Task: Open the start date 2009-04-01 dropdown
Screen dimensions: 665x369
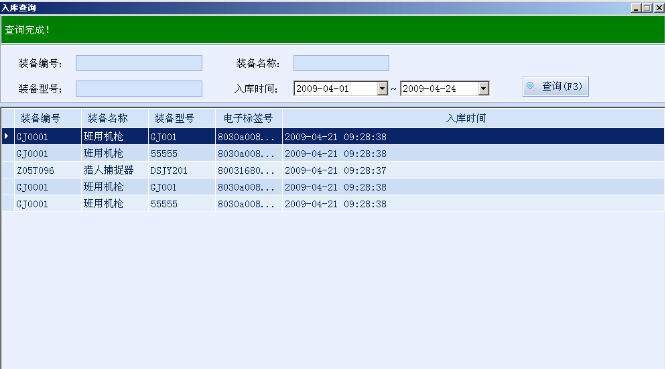Action: click(382, 88)
